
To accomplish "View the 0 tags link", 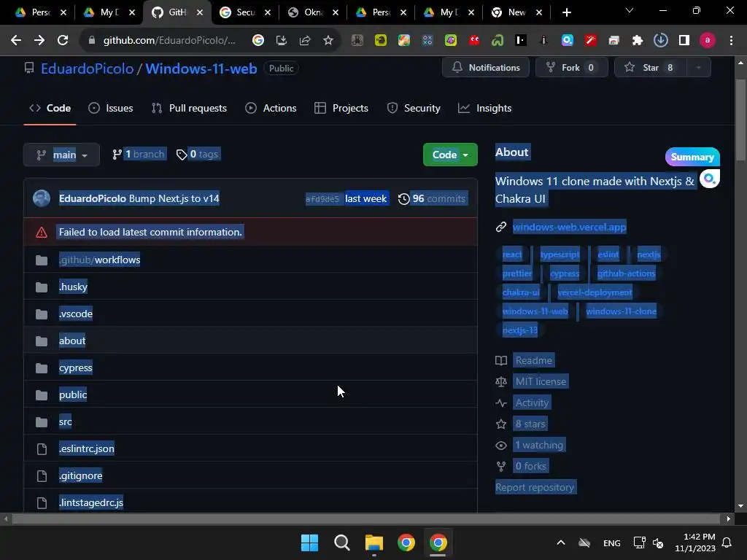I will pos(197,155).
